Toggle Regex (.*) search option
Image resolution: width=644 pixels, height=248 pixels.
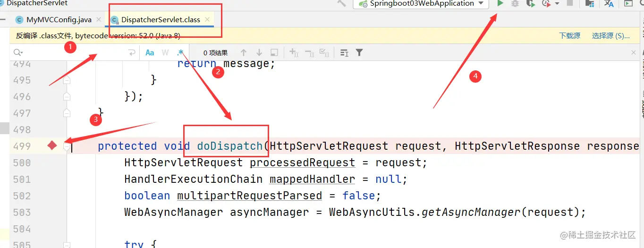(x=180, y=52)
